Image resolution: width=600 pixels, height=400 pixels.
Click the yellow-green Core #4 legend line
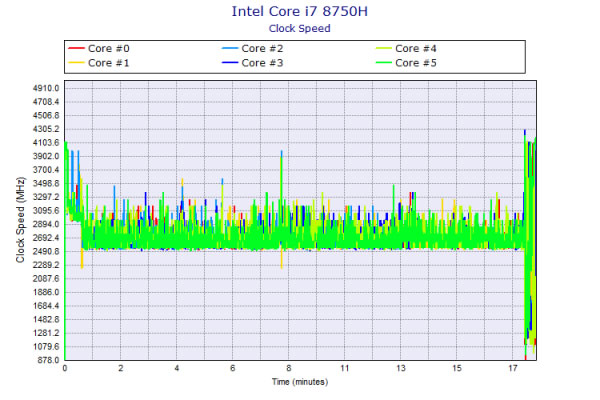(x=383, y=48)
